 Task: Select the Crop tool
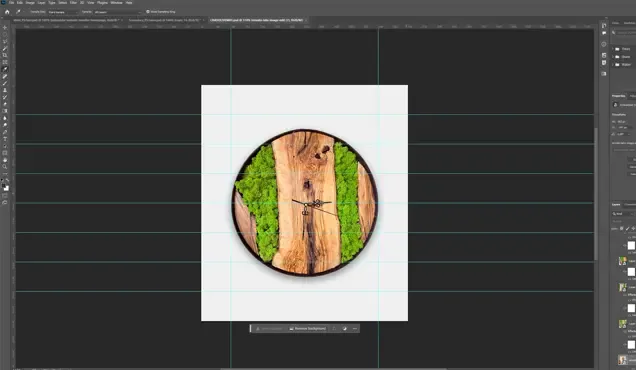pyautogui.click(x=5, y=56)
